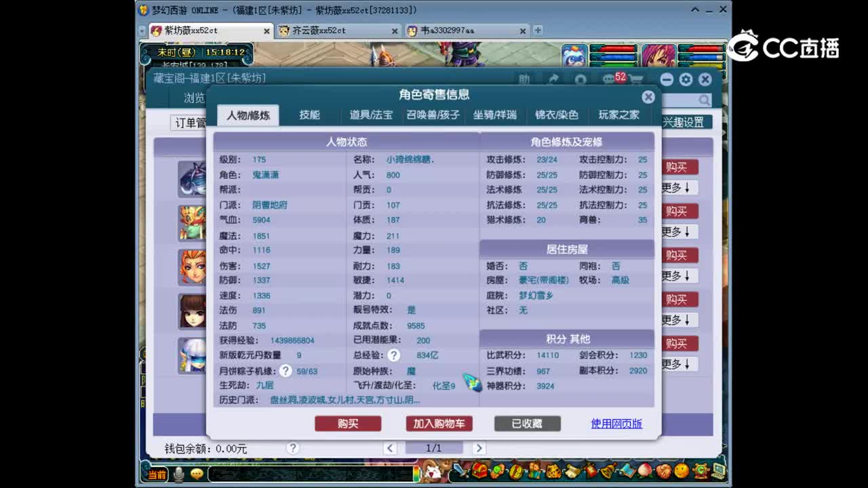Click the white cat face icon
This screenshot has width=868, height=488.
click(432, 472)
